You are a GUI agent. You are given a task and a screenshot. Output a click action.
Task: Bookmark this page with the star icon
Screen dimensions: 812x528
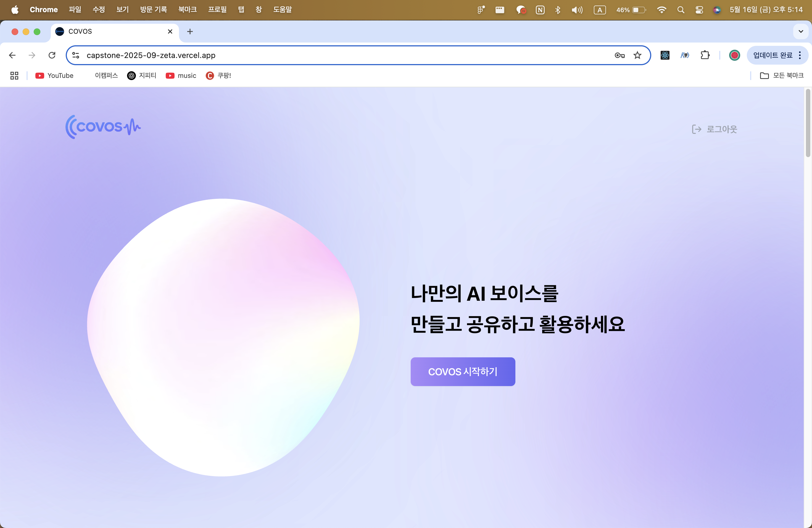(x=637, y=55)
